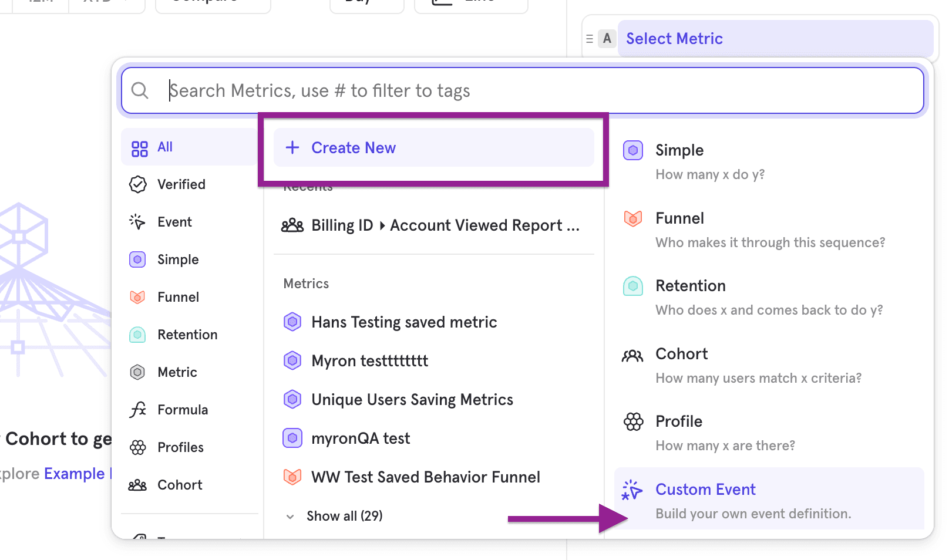The height and width of the screenshot is (560, 949).
Task: Select the Profile flower icon
Action: point(633,421)
